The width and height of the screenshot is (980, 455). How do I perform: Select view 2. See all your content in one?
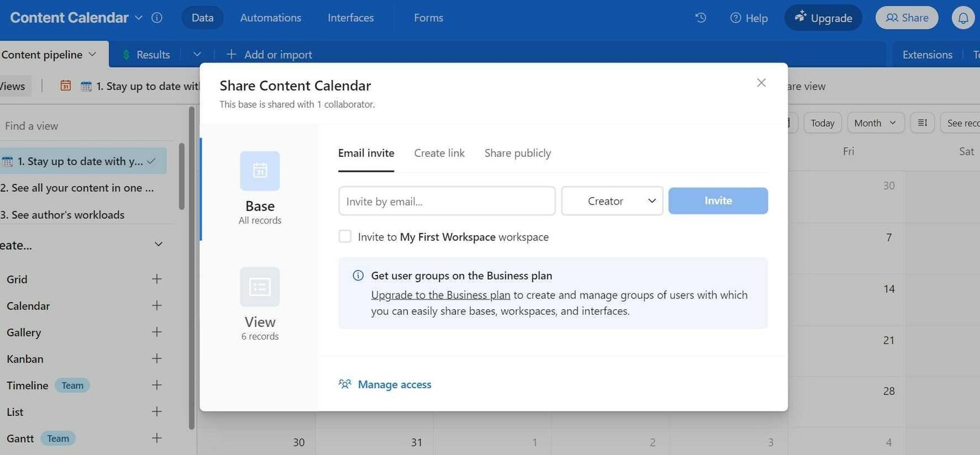[78, 188]
